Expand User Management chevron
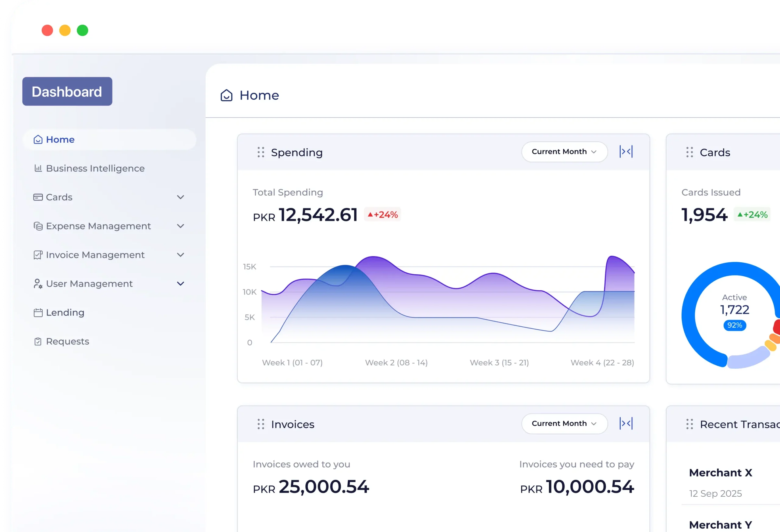This screenshot has height=532, width=780. [x=181, y=284]
